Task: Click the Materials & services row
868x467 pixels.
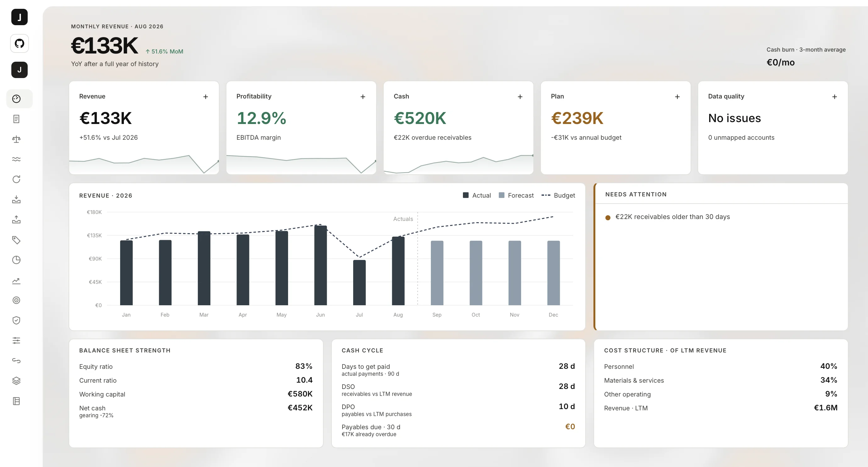Action: point(721,380)
